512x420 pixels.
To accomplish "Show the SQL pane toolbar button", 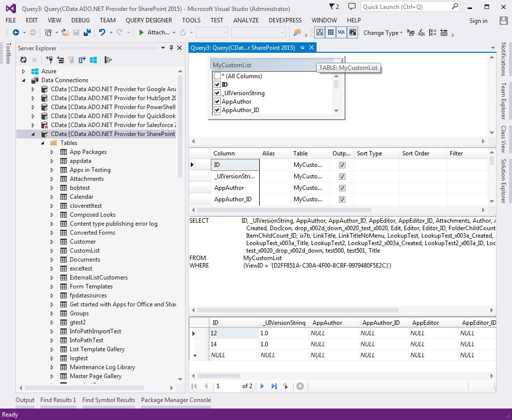I will (x=341, y=32).
